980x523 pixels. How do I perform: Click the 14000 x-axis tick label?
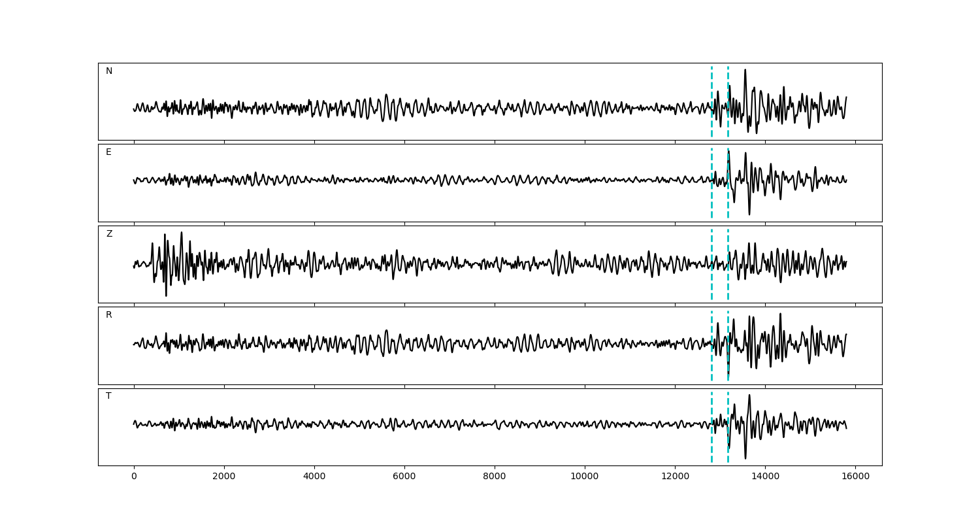pyautogui.click(x=764, y=477)
